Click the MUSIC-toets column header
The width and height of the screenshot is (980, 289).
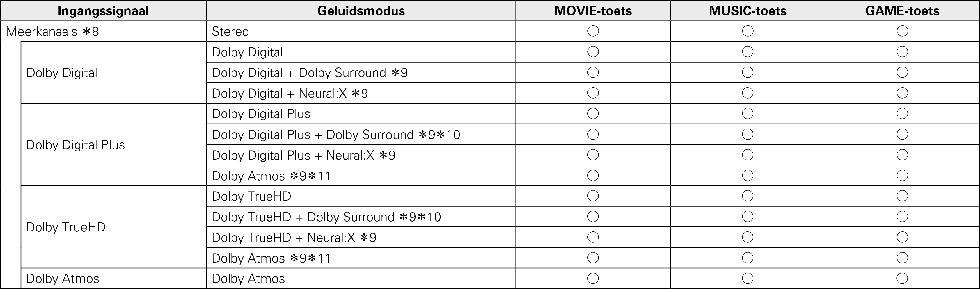tap(748, 11)
